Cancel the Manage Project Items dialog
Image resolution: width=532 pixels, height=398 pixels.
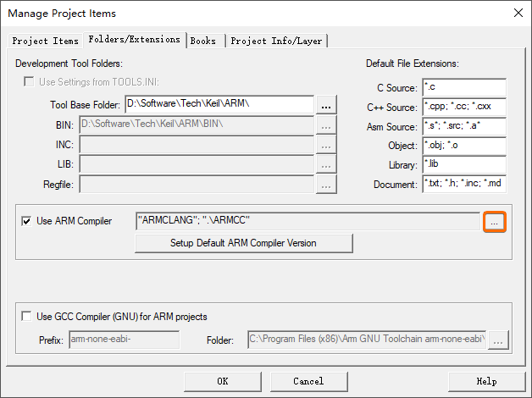(x=308, y=381)
